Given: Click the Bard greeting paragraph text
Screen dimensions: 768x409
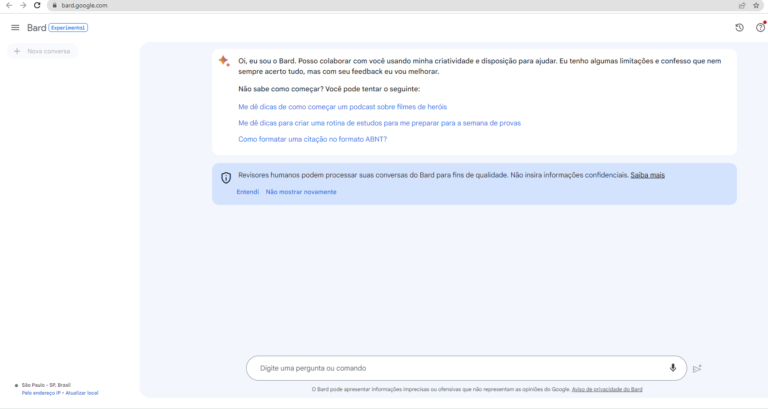Looking at the screenshot, I should click(480, 66).
